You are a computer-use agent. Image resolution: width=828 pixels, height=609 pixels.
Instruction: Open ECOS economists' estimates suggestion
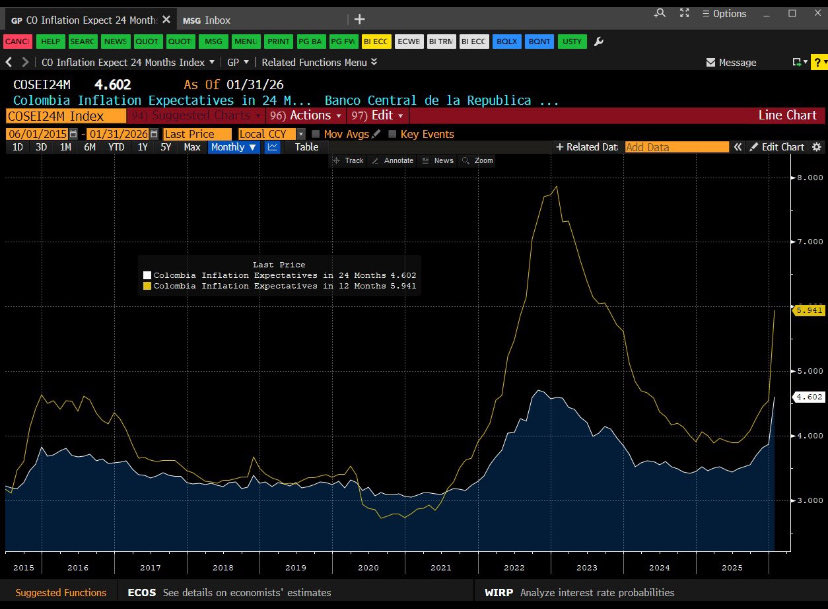click(229, 593)
